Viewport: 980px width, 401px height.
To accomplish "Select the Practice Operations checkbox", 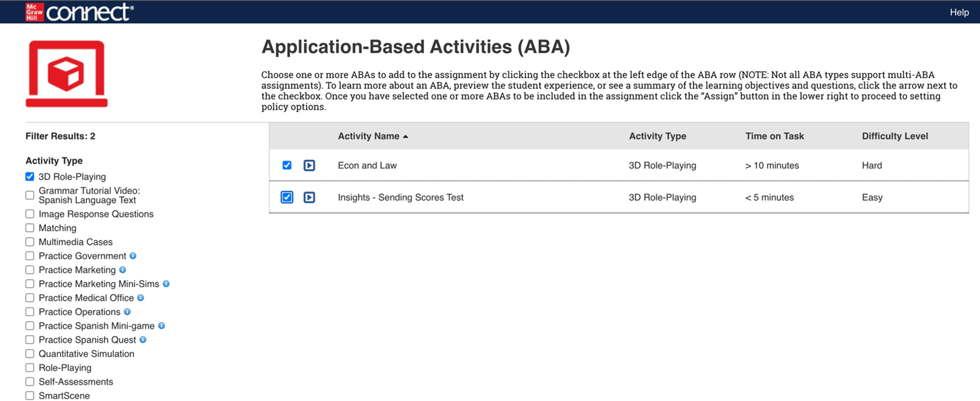I will (30, 312).
